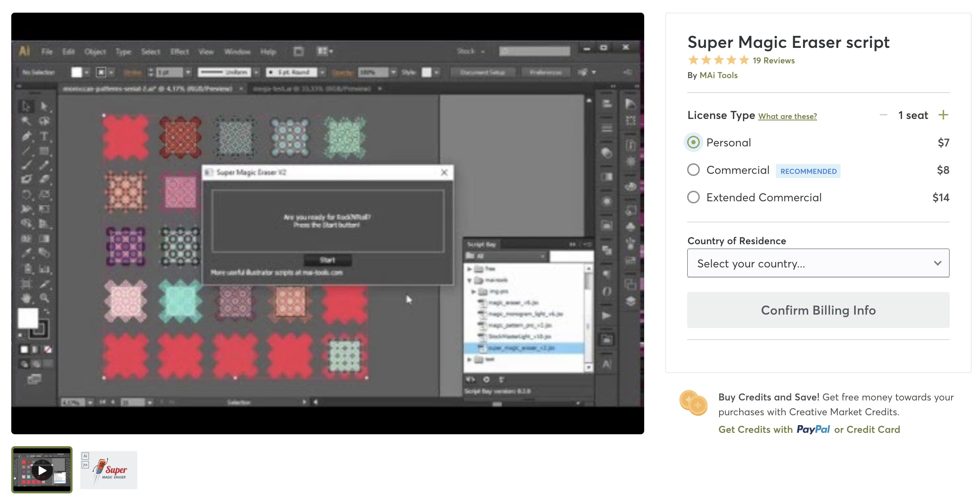
Task: Follow the 'or Credit Card' credits link
Action: 867,429
